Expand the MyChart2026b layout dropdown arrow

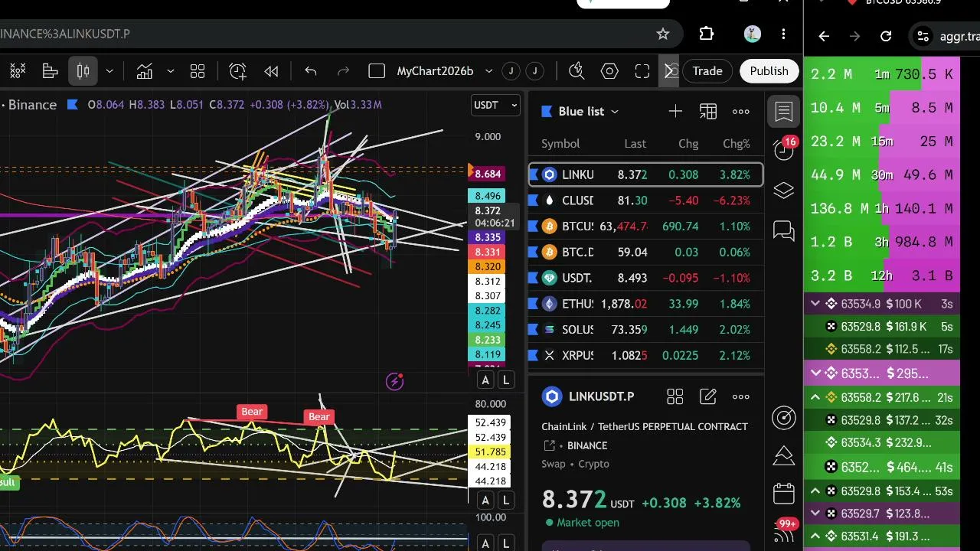pyautogui.click(x=488, y=71)
